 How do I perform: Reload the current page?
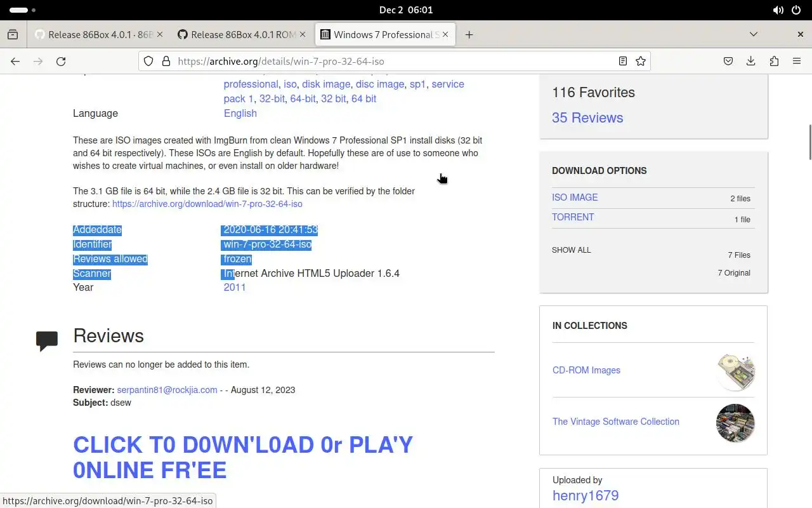click(61, 61)
